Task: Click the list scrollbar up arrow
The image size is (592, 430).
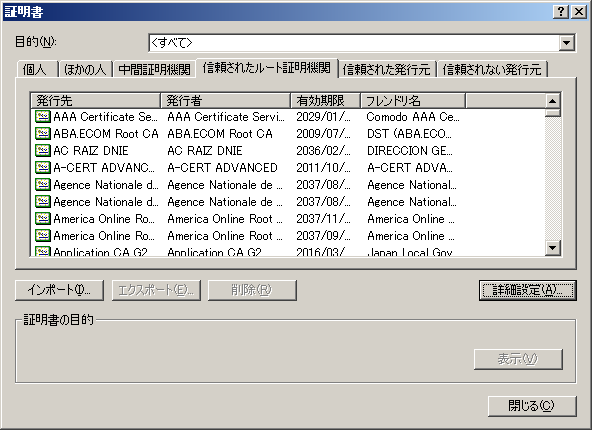Action: (x=552, y=101)
